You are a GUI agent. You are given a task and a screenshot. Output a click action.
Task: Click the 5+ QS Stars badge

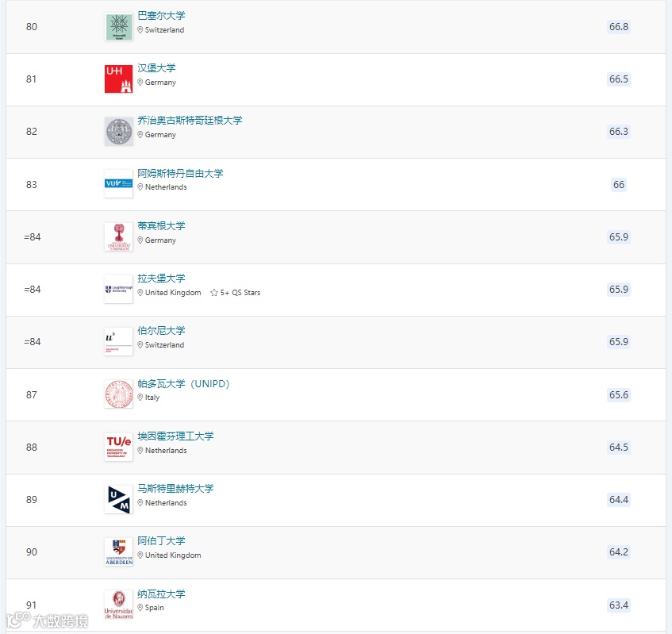point(236,293)
